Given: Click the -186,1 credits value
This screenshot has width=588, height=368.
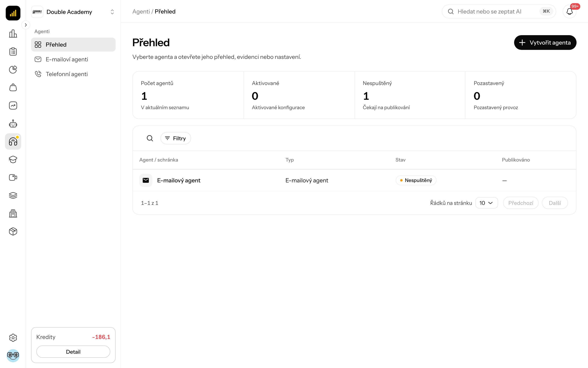Looking at the screenshot, I should click(x=101, y=337).
